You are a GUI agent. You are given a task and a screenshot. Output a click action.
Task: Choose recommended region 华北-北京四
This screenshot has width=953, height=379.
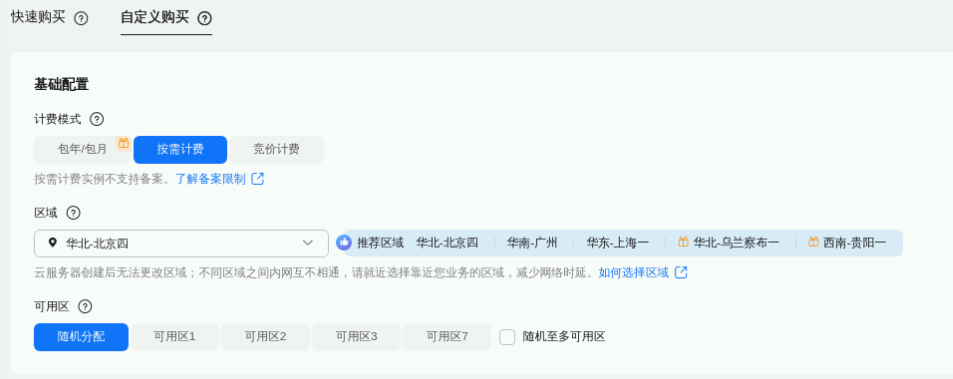[x=447, y=244]
